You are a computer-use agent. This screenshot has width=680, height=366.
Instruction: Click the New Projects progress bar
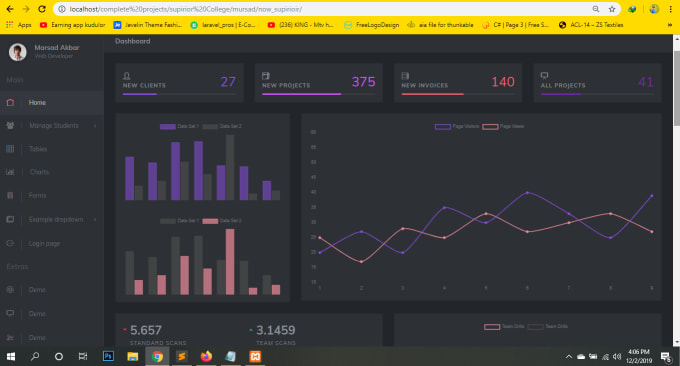pos(319,94)
